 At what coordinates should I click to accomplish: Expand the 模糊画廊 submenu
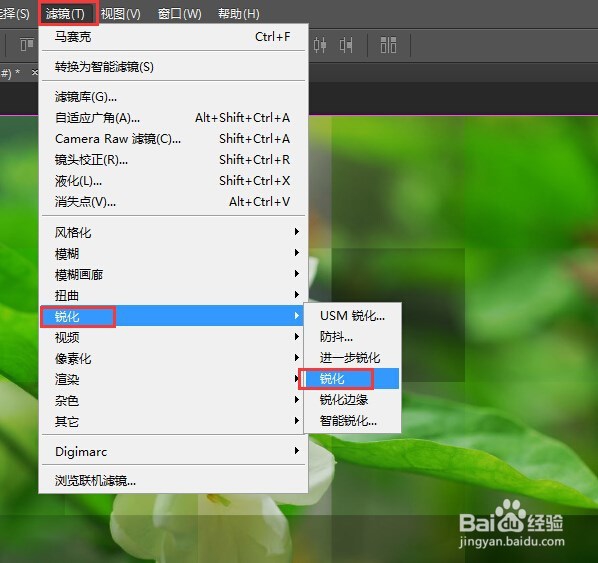173,274
